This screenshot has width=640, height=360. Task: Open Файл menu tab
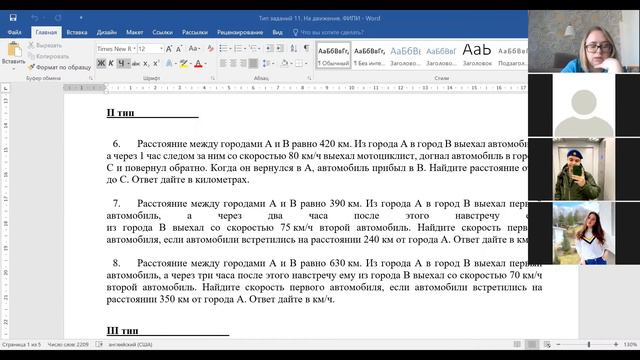point(14,32)
